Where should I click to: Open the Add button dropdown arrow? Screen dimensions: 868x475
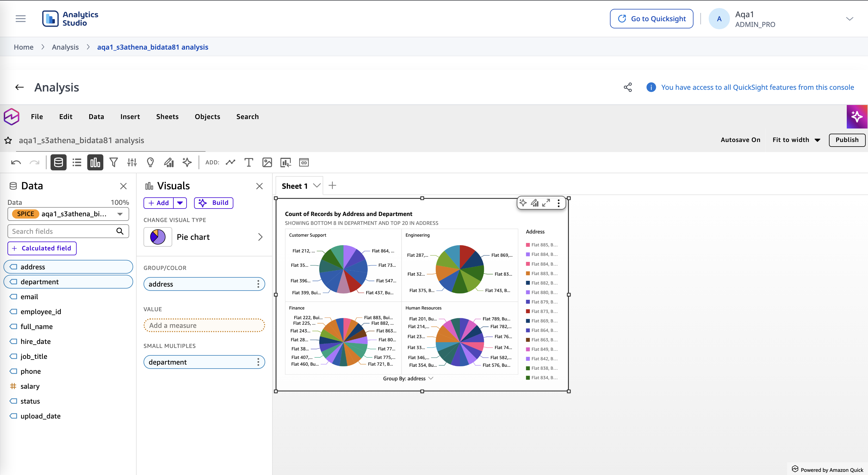(180, 203)
